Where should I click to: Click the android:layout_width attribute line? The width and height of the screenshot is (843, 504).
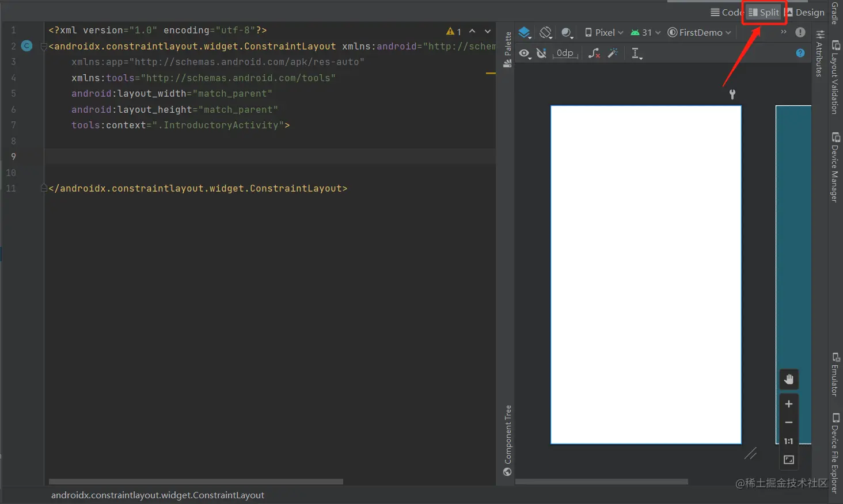[x=172, y=93]
